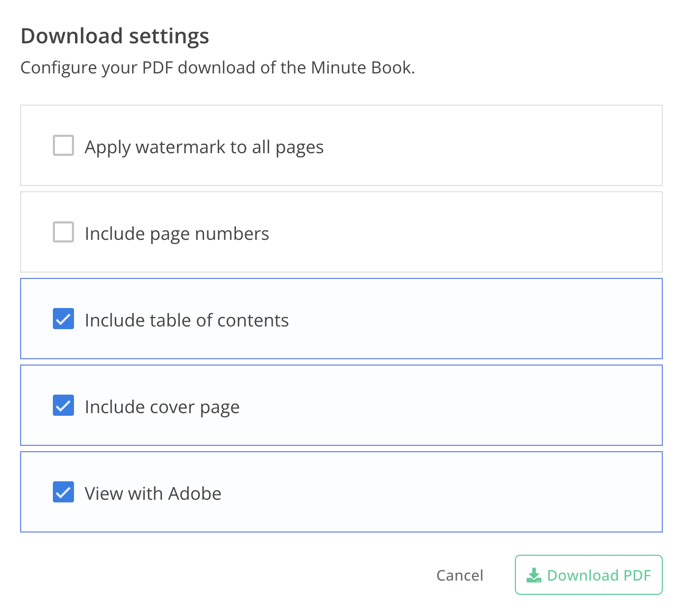The width and height of the screenshot is (684, 616).
Task: Click the 'View with Adobe' label text
Action: pos(153,493)
